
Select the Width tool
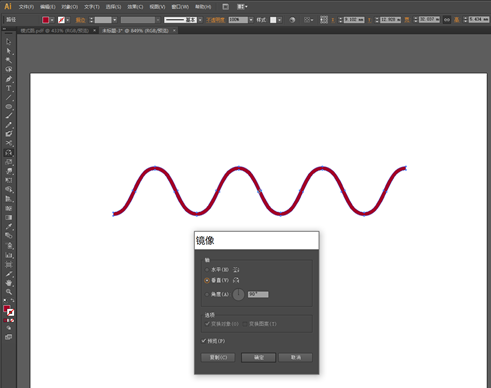click(x=9, y=171)
